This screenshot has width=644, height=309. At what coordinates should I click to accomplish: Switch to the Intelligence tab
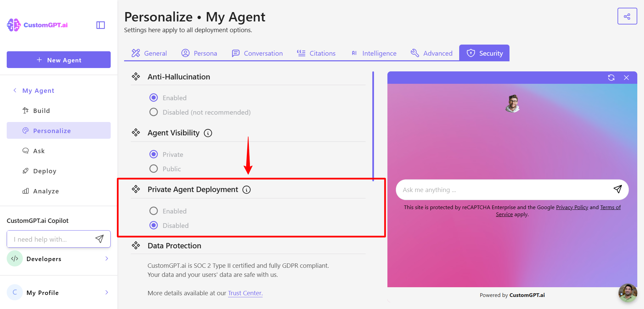(374, 53)
